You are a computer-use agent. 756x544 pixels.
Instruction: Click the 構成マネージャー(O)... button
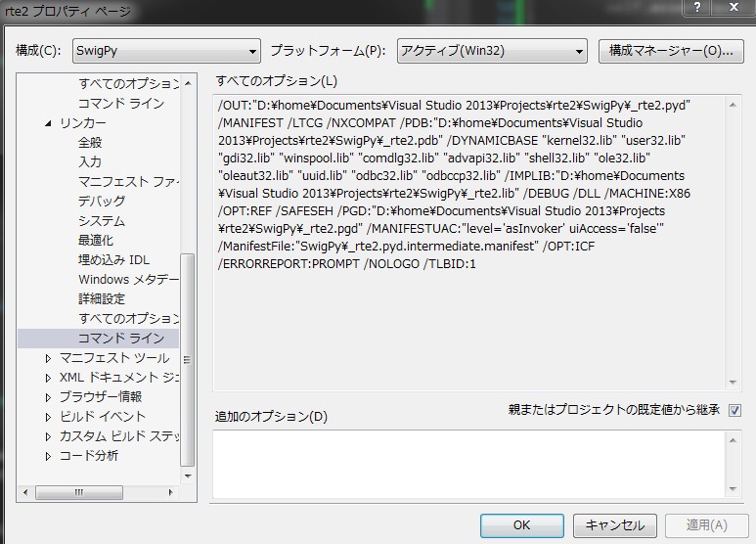671,51
